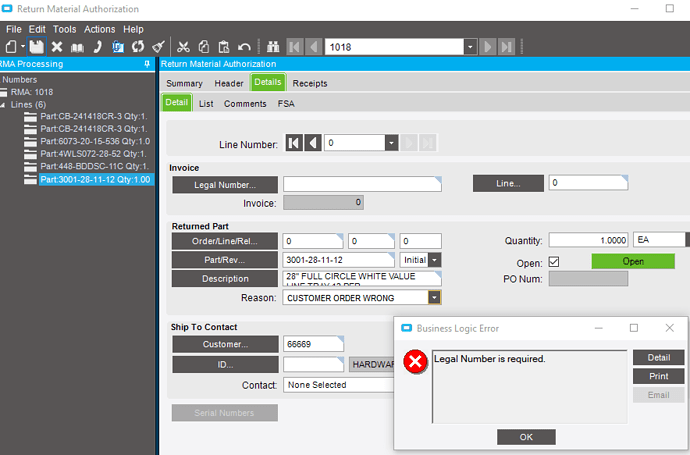Open the List sub-tab

[x=206, y=103]
